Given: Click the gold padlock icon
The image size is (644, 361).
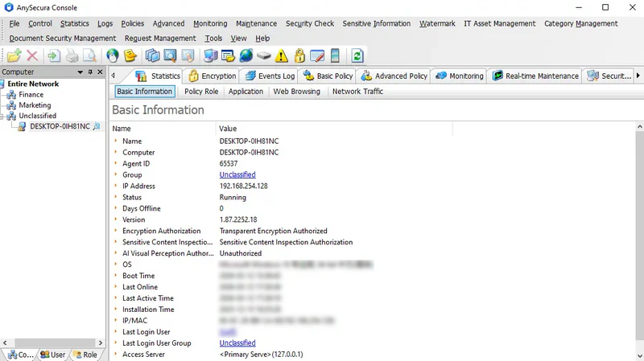Looking at the screenshot, I should point(299,55).
